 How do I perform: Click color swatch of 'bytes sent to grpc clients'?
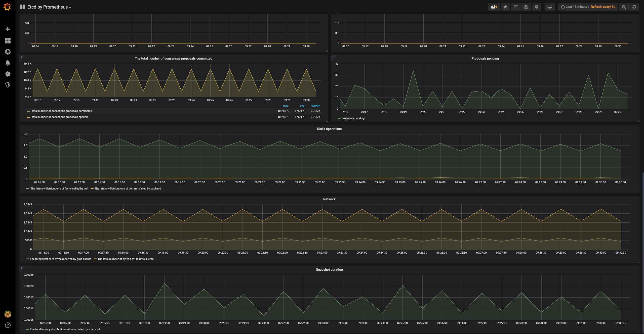(95, 259)
